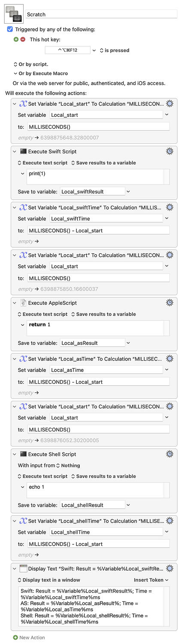181x644 pixels.
Task: Open the Insert Token menu
Action: (151, 580)
